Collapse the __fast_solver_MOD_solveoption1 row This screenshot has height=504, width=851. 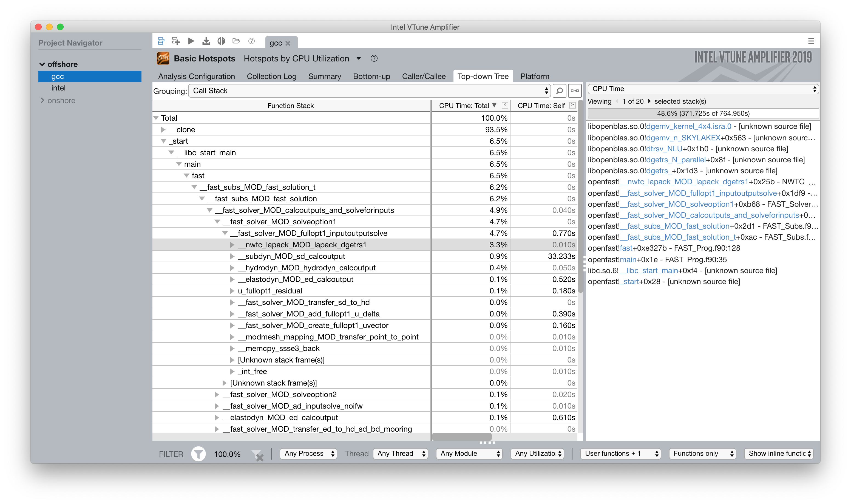pyautogui.click(x=217, y=222)
